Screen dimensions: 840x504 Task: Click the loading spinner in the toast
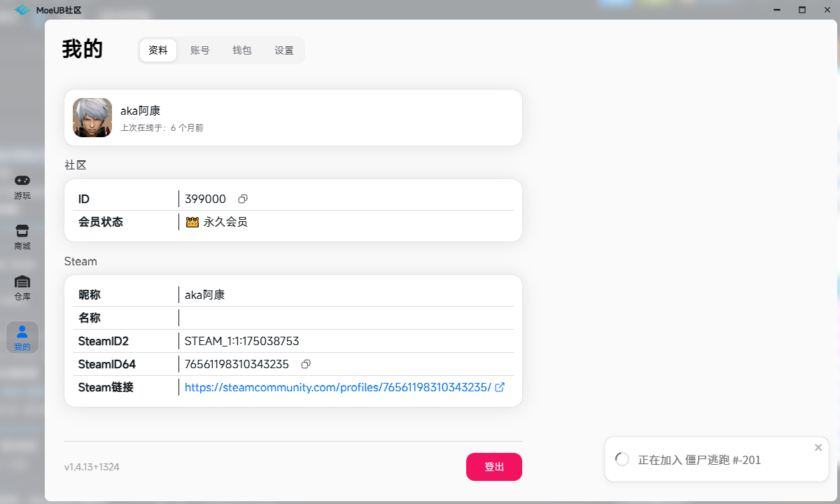pyautogui.click(x=622, y=458)
